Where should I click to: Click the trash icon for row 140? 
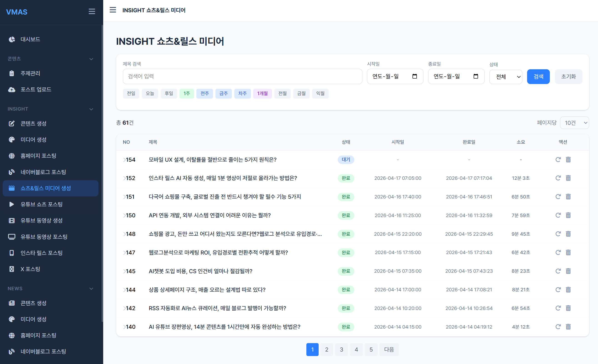(x=568, y=327)
